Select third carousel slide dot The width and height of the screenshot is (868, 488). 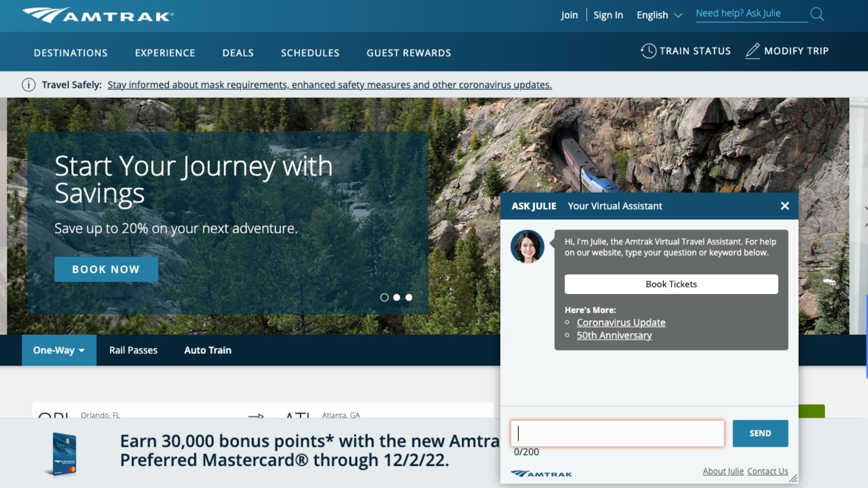click(x=409, y=297)
